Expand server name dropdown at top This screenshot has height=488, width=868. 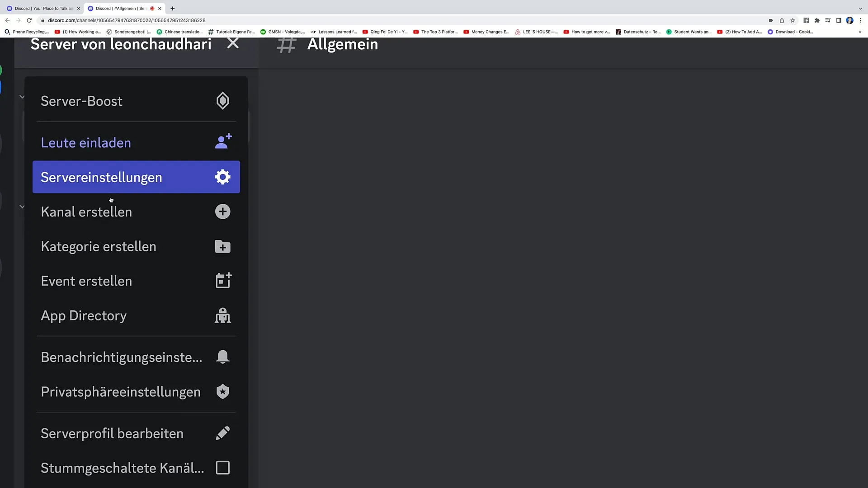(121, 44)
